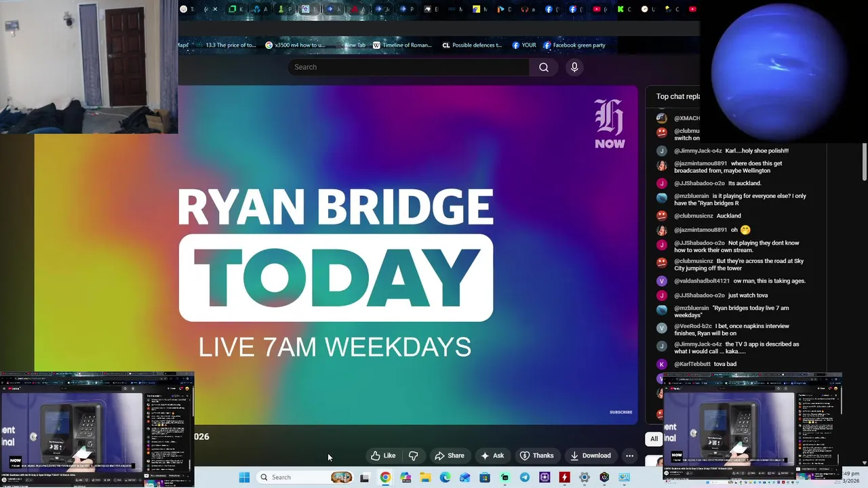Viewport: 868px width, 488px height.
Task: Click the Windows taskbar Search box
Action: click(305, 477)
